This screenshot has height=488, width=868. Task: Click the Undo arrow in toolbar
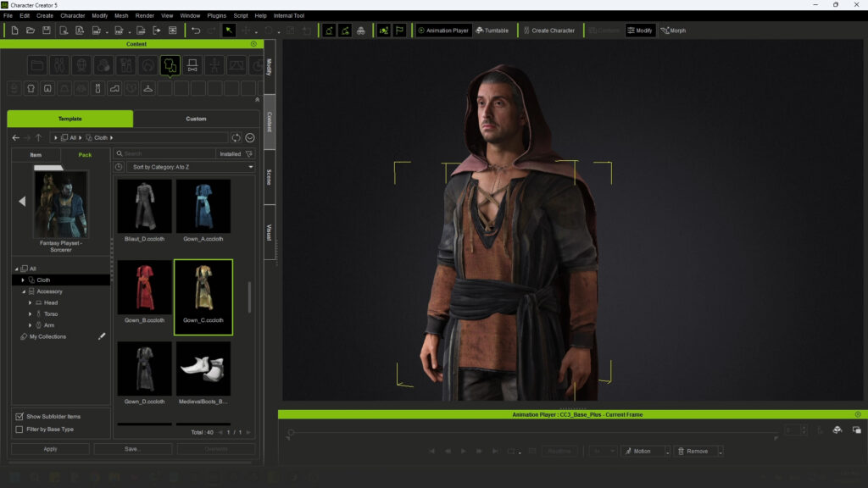click(x=196, y=30)
